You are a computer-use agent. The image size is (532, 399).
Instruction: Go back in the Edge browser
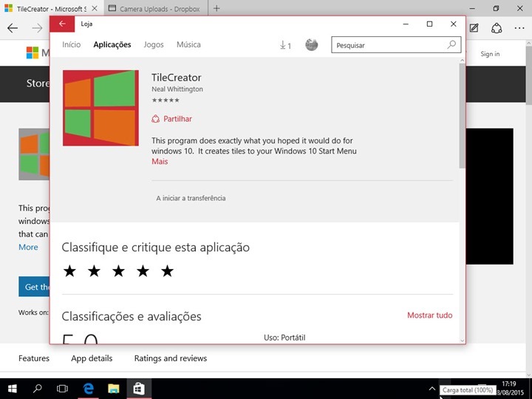tap(13, 28)
